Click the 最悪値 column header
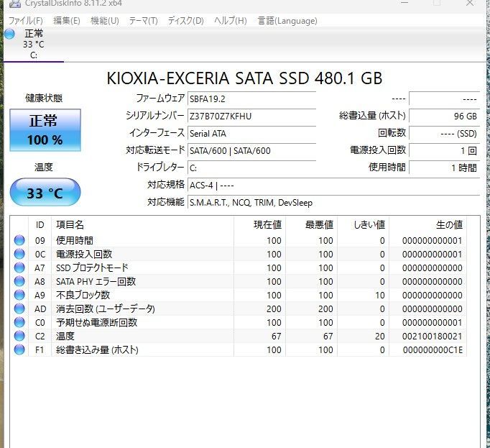 click(311, 224)
